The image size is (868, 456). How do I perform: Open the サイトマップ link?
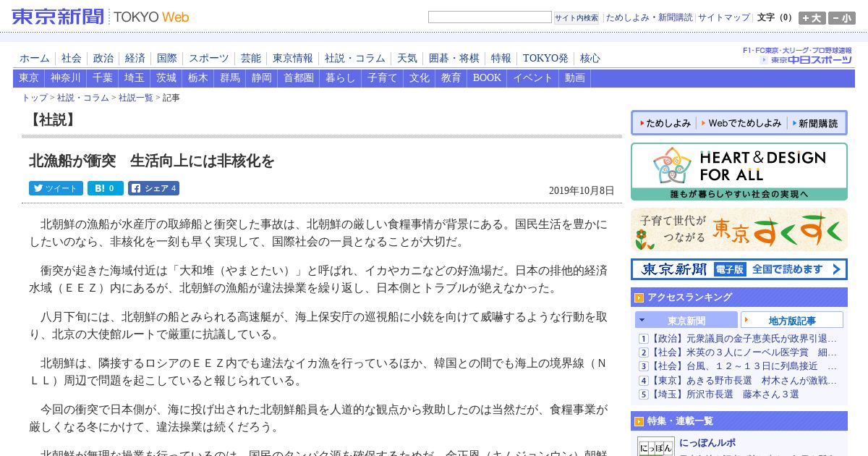click(x=723, y=17)
